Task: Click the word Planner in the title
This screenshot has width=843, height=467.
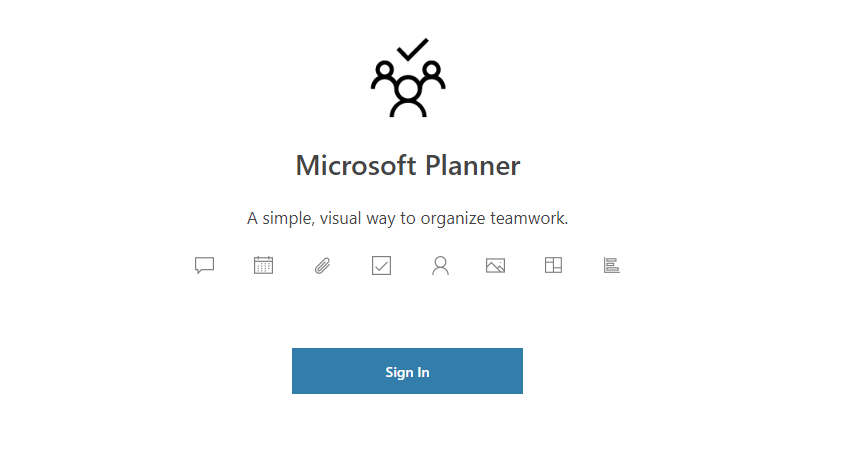Action: pos(473,165)
